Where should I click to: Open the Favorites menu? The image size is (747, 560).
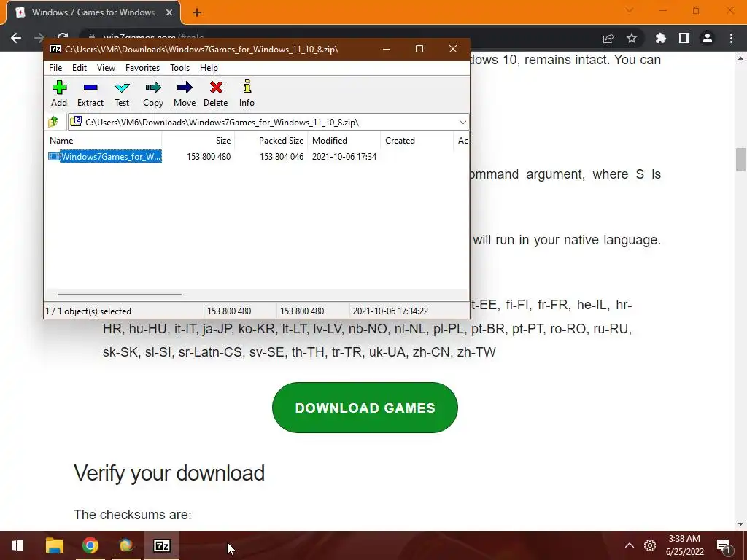[x=142, y=68]
